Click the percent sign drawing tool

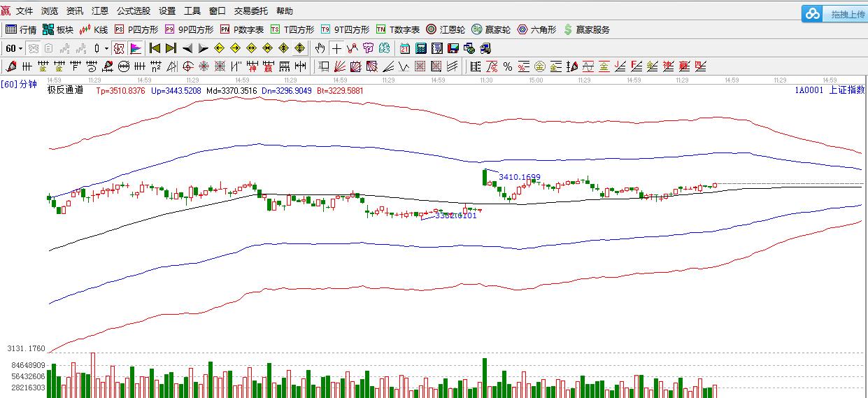pyautogui.click(x=508, y=66)
